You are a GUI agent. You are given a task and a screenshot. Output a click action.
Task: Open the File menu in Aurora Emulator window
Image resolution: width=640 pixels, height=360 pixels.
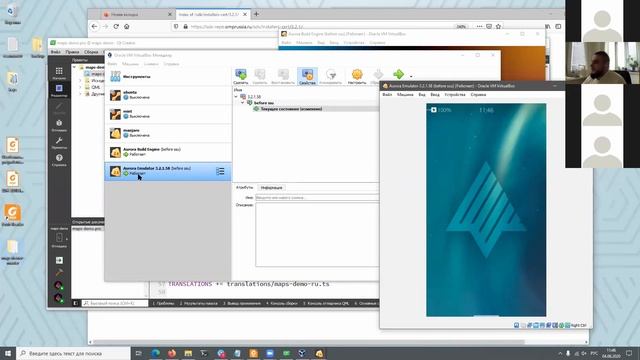[x=387, y=95]
